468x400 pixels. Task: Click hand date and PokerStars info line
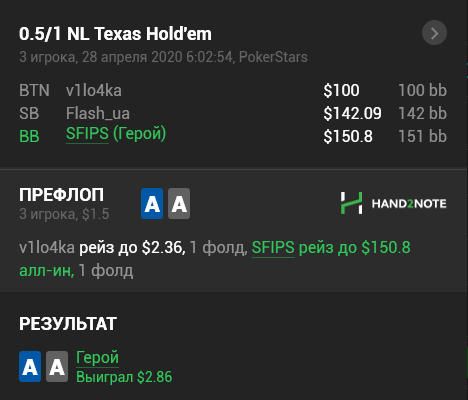(x=163, y=57)
